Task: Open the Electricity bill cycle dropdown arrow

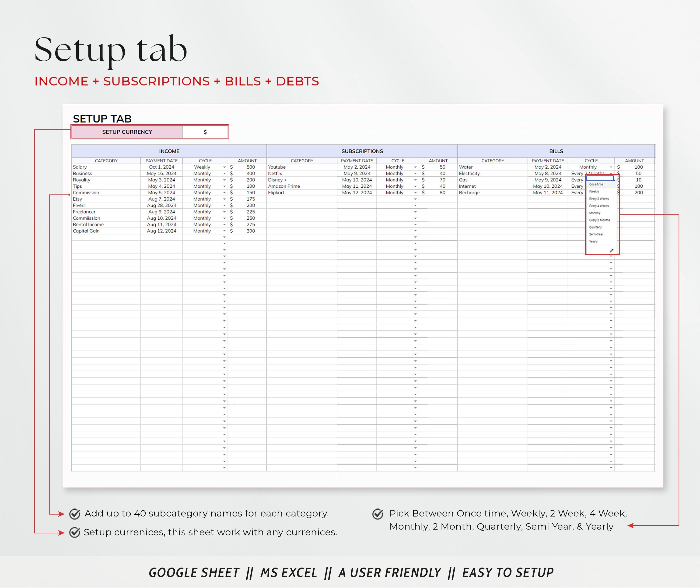Action: (611, 173)
